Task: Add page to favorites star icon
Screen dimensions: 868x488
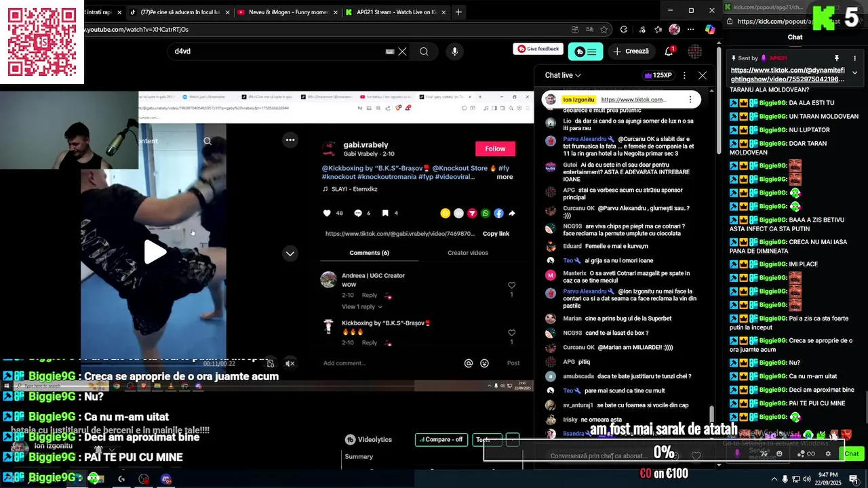Action: click(604, 30)
